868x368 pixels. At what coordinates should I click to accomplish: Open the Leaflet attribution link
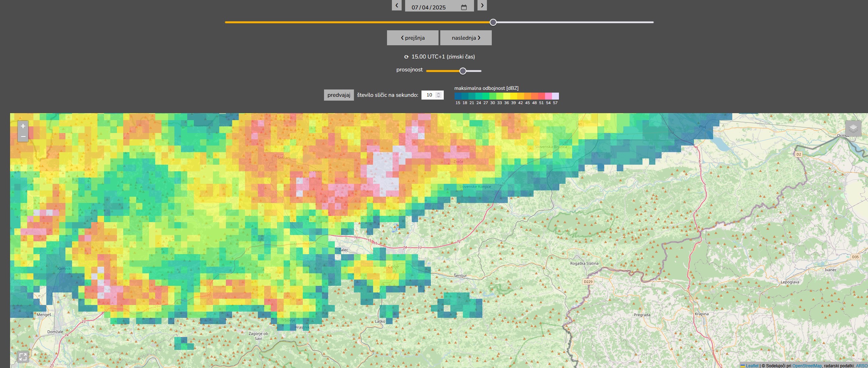752,366
